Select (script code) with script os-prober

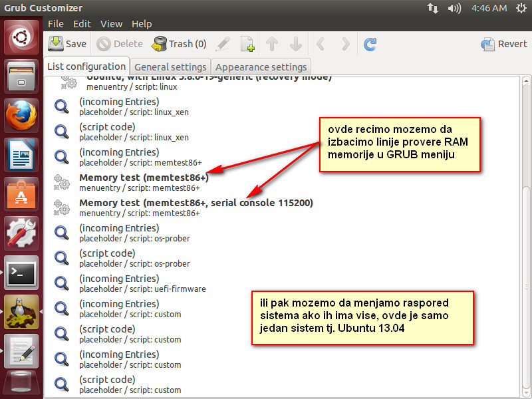283,258
